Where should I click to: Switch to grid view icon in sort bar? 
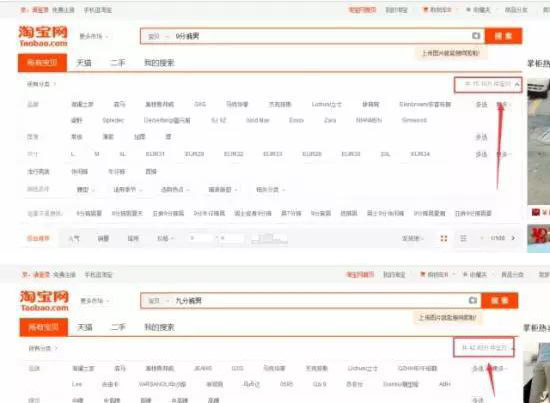point(444,239)
